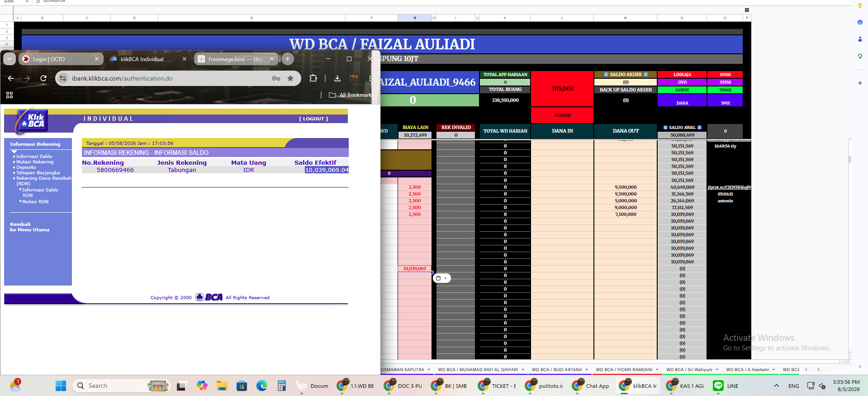Open the All Bookmarks folder

click(x=351, y=95)
